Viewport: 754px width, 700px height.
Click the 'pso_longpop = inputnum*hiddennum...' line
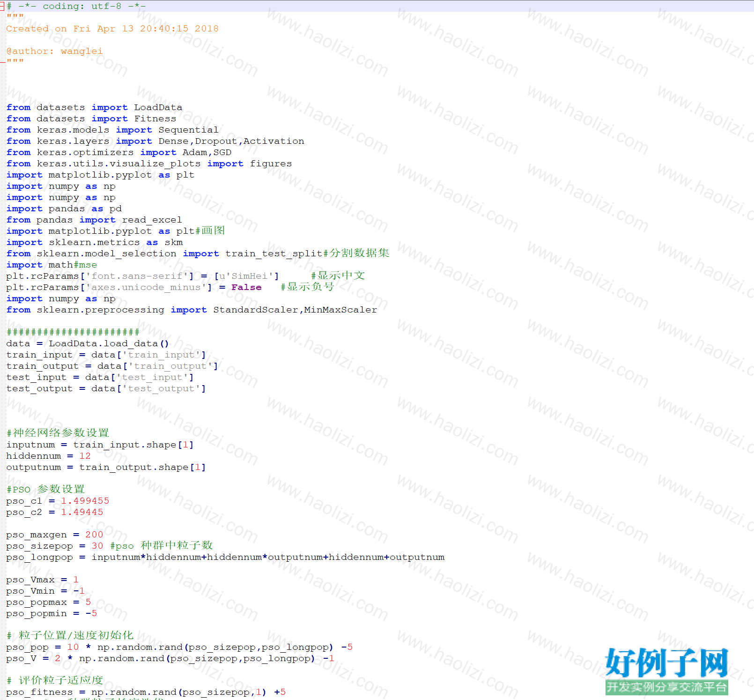(225, 557)
